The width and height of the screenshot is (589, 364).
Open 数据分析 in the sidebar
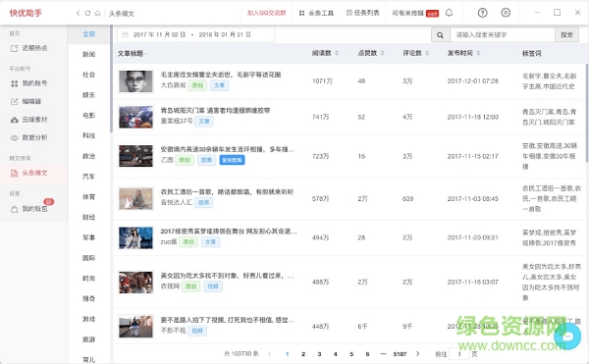tap(29, 137)
